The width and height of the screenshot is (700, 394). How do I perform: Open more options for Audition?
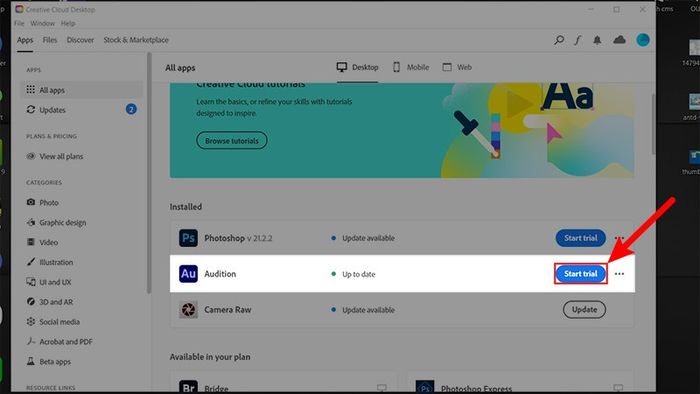pyautogui.click(x=619, y=274)
